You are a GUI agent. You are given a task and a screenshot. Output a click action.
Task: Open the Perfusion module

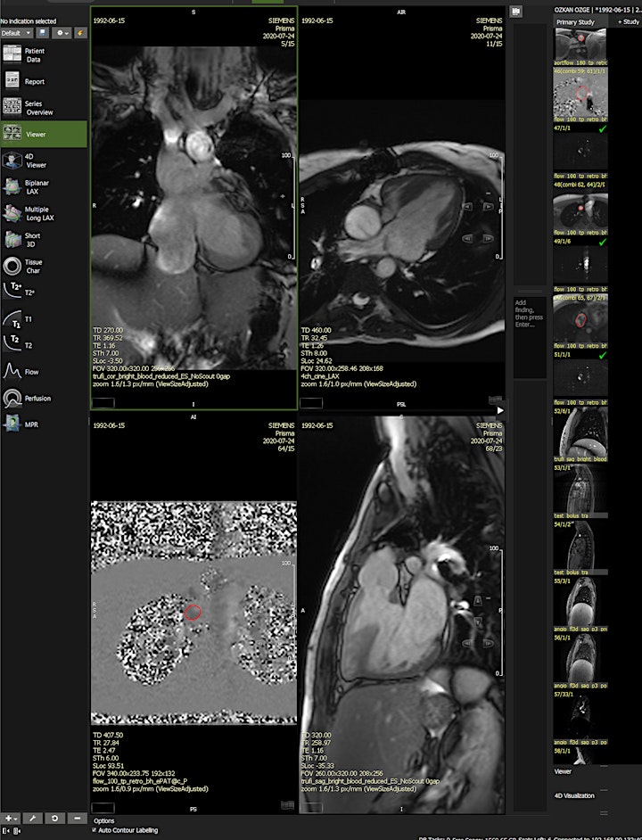click(43, 398)
